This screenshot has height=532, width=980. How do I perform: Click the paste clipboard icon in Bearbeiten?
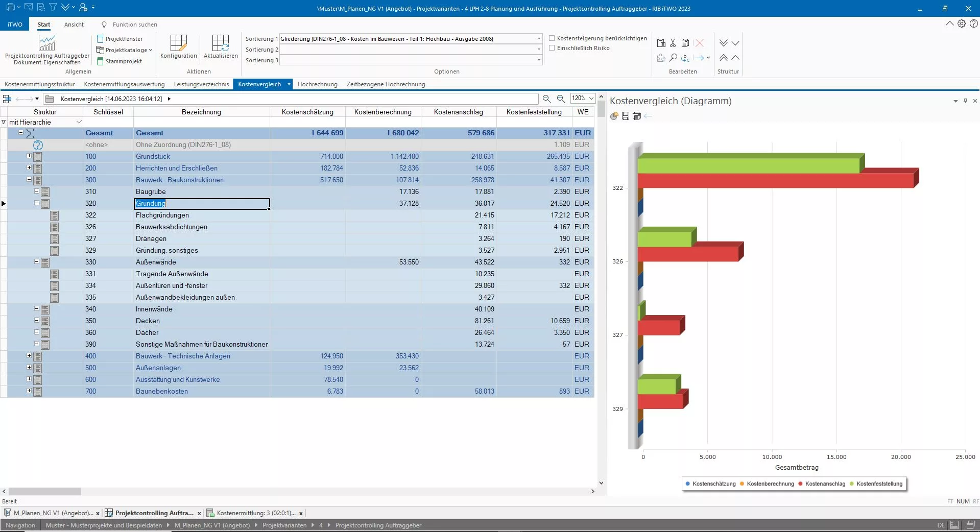pos(661,43)
